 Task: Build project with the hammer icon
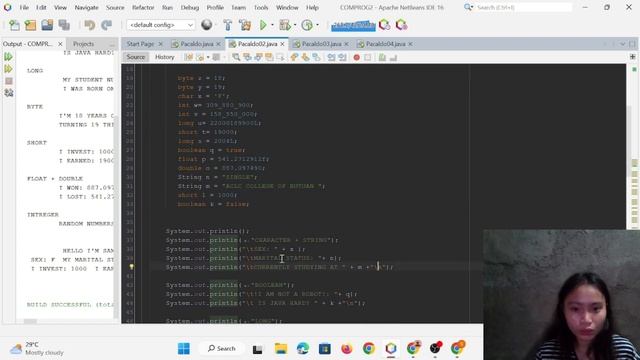click(x=228, y=25)
